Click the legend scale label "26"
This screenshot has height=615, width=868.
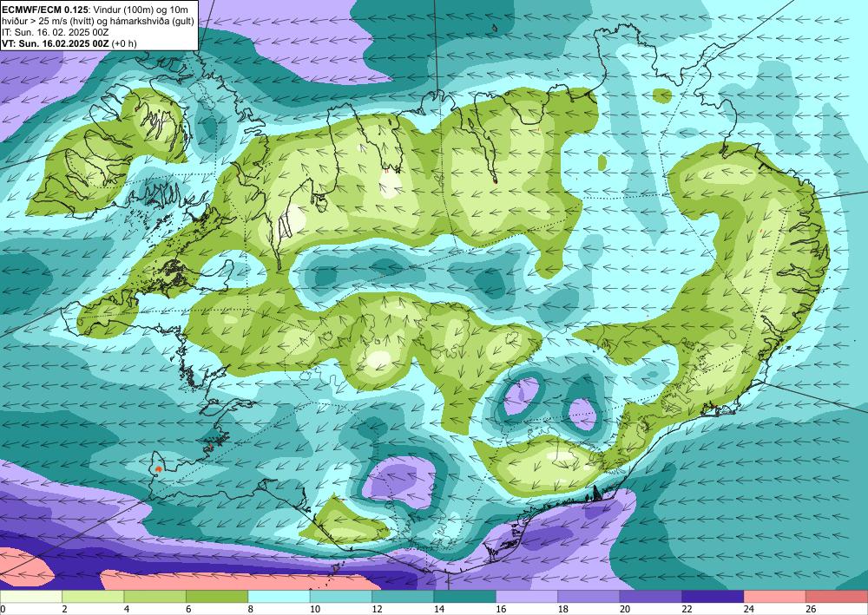coord(811,609)
